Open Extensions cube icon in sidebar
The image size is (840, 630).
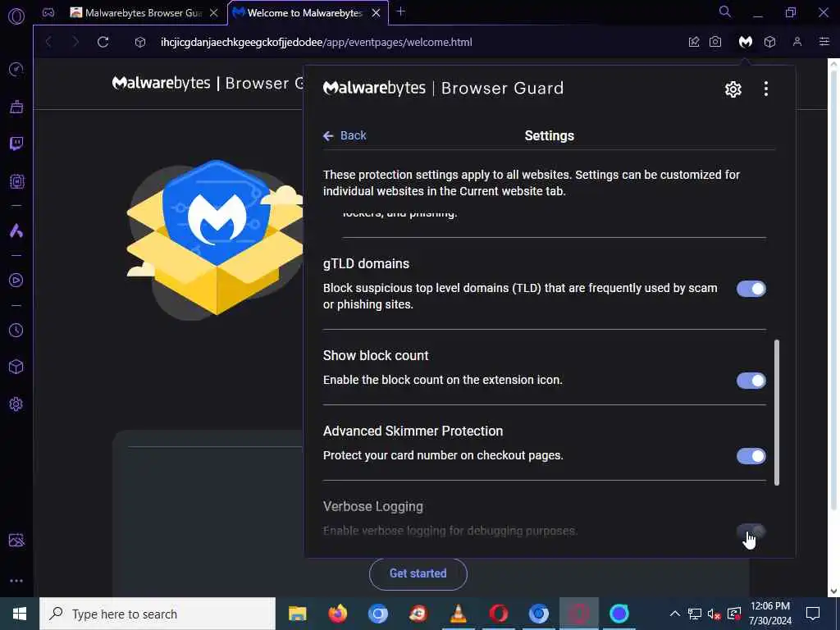pyautogui.click(x=16, y=367)
